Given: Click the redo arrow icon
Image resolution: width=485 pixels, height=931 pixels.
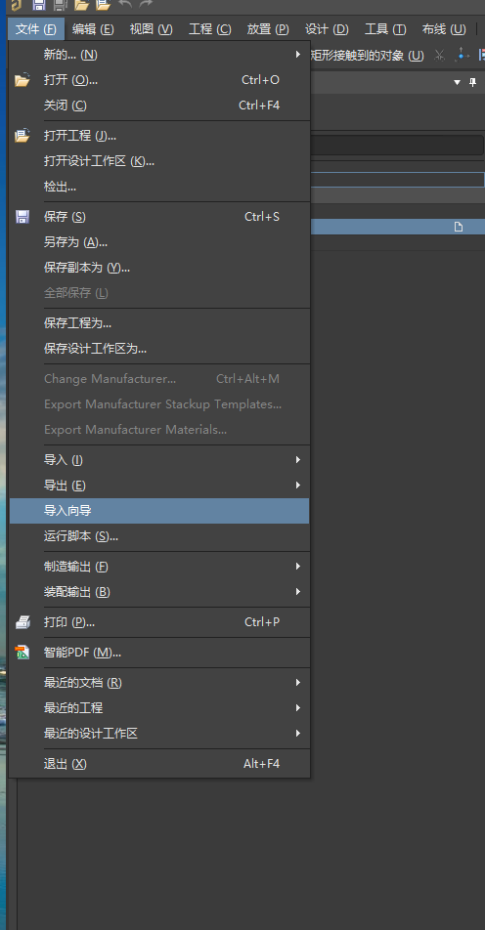Looking at the screenshot, I should pos(146,5).
